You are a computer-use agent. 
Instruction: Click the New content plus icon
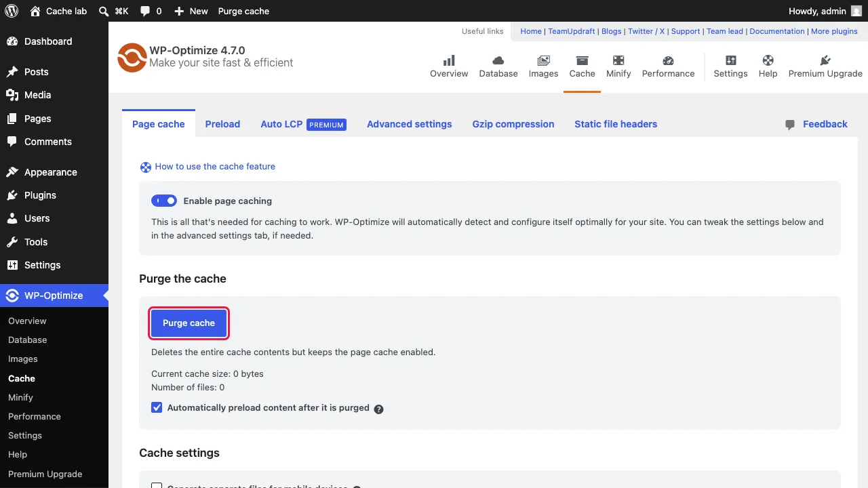tap(179, 11)
